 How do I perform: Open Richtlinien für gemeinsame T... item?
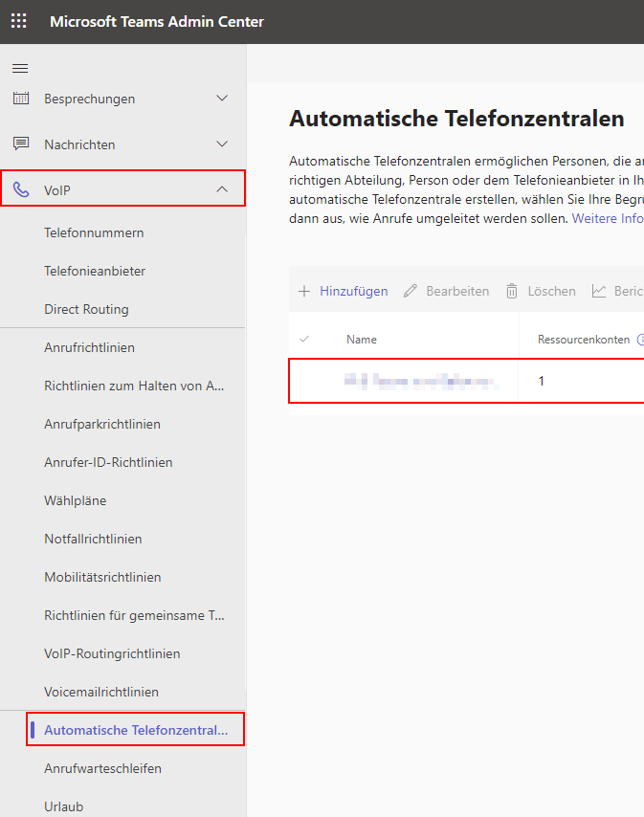tap(134, 615)
